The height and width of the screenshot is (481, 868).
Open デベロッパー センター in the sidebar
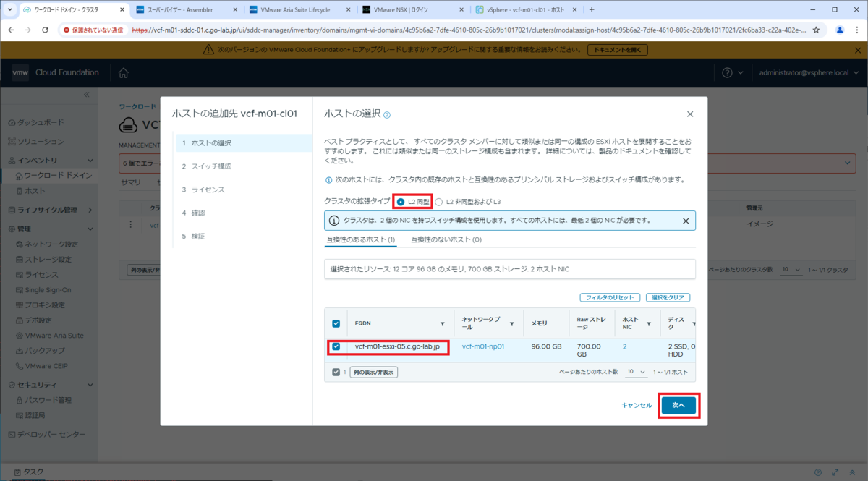click(46, 434)
